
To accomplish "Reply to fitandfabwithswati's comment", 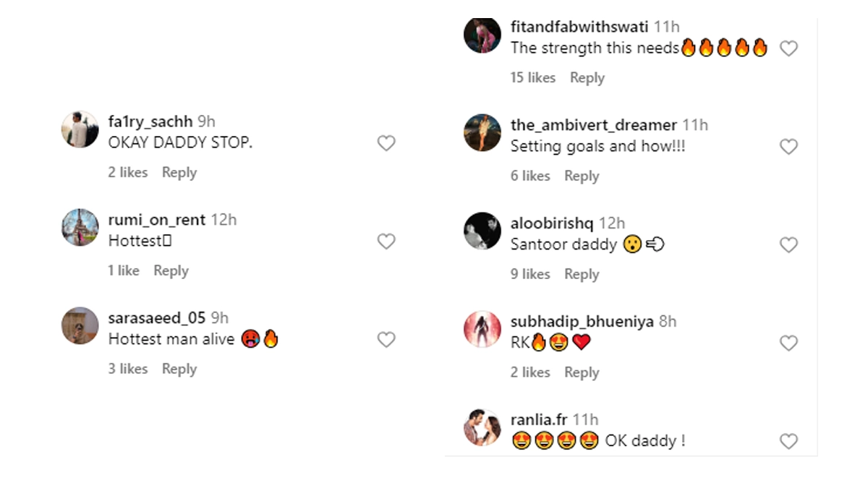I will (587, 78).
